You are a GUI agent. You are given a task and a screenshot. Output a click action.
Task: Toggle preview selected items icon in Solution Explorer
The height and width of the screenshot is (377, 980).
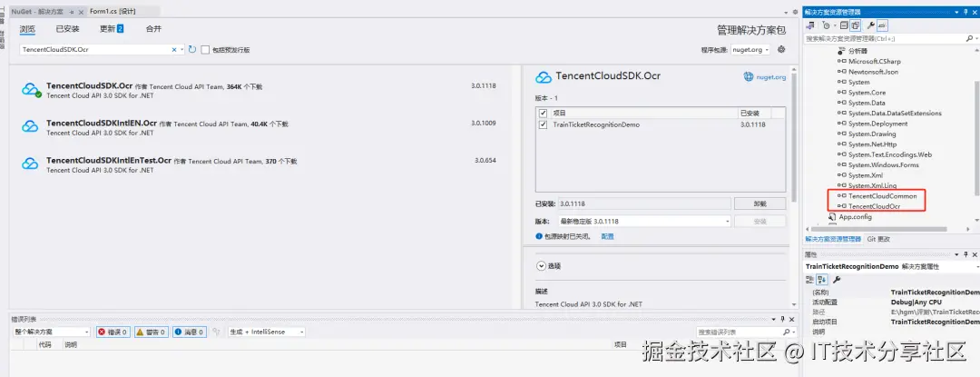pyautogui.click(x=882, y=25)
